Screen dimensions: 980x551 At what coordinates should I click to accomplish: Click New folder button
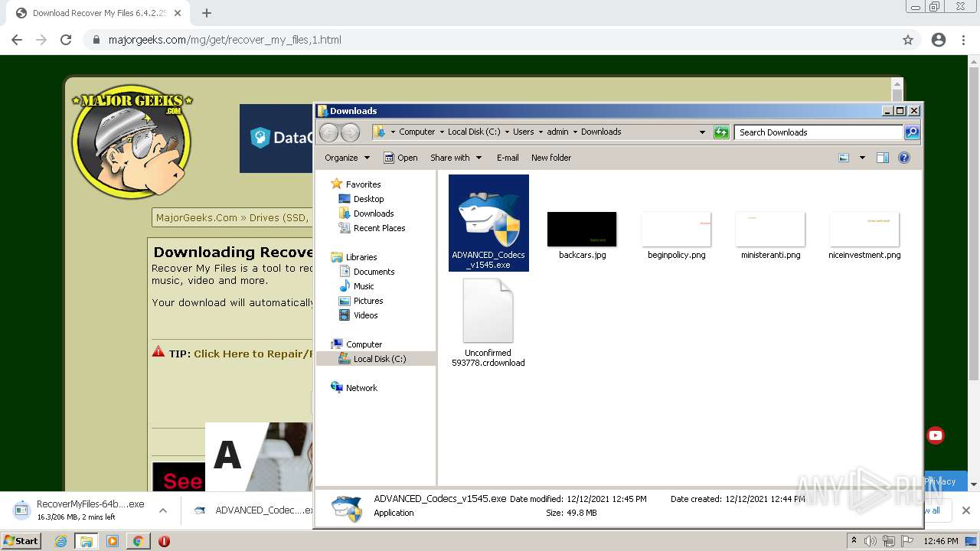click(x=551, y=158)
